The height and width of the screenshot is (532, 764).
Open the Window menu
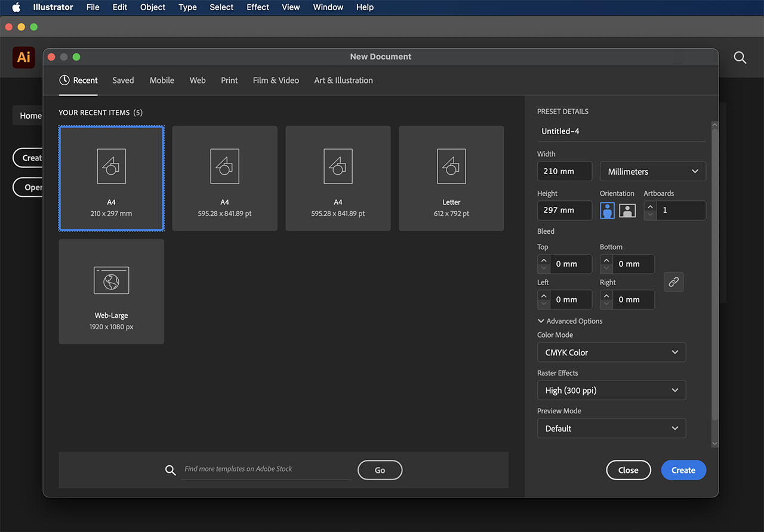click(328, 7)
